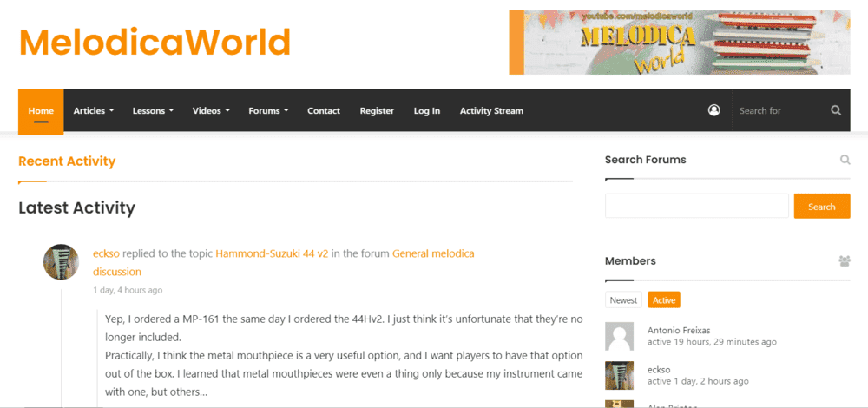
Task: Click the Search Forums magnifier icon
Action: [845, 160]
